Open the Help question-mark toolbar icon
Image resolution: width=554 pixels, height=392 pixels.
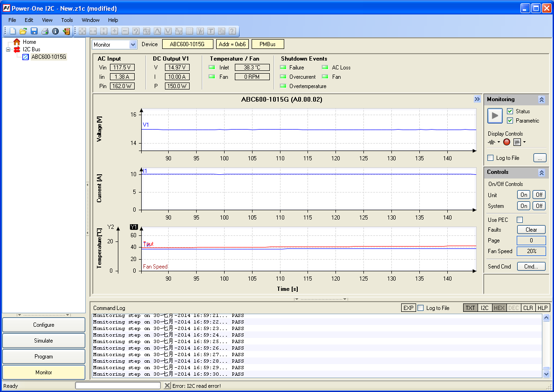(x=232, y=31)
